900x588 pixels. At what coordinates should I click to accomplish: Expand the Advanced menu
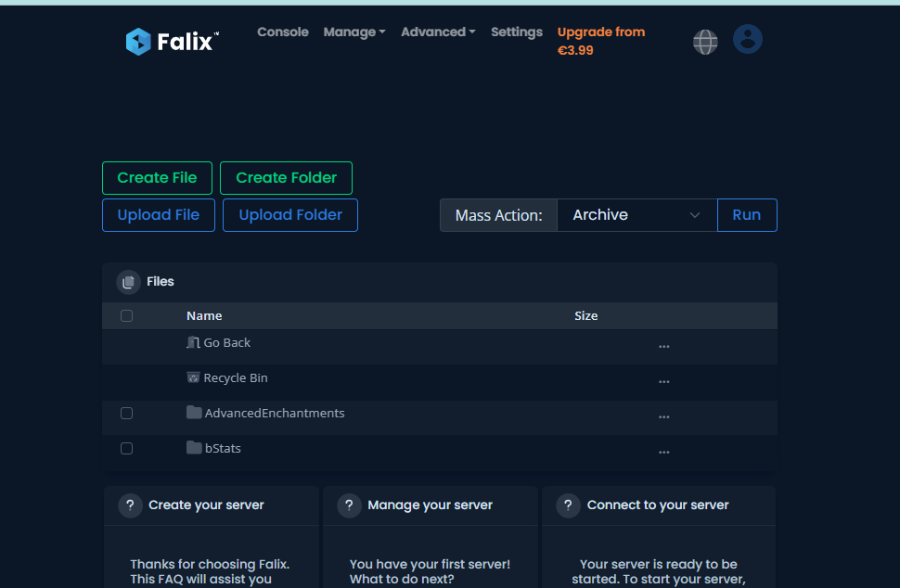pos(438,32)
